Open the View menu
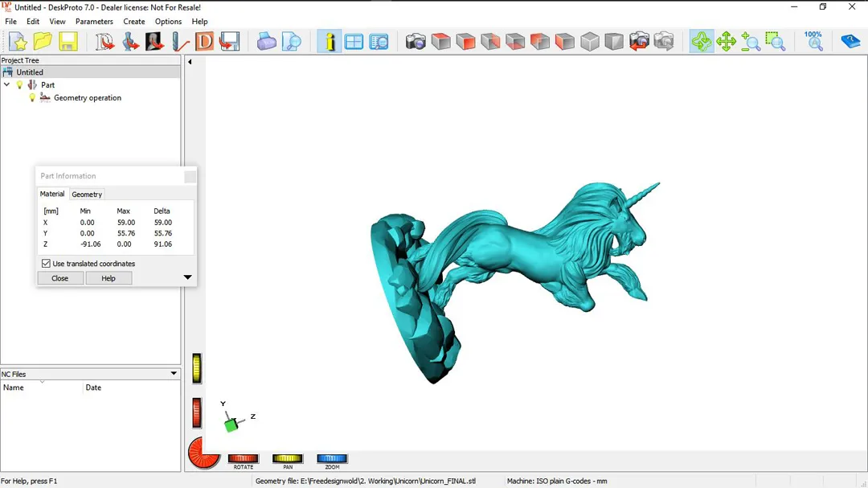Screen dimensions: 868x488 click(57, 22)
